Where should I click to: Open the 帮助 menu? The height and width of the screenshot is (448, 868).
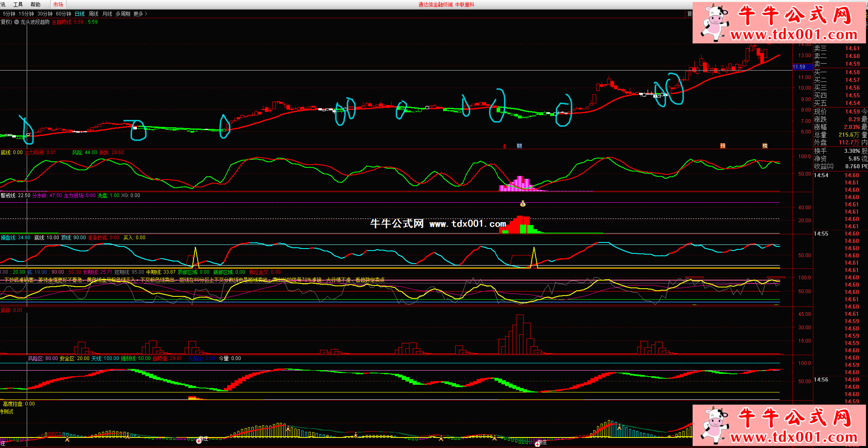click(36, 4)
